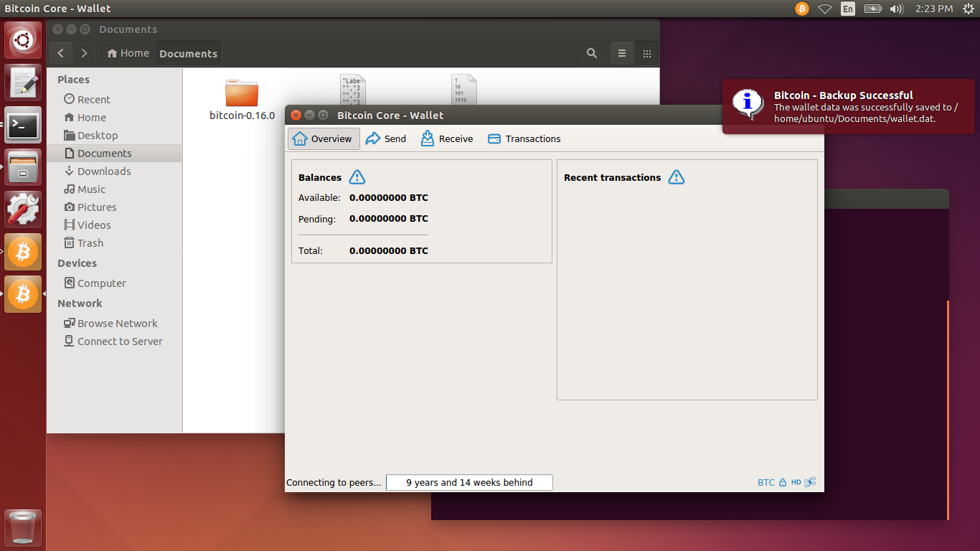Open the Receive tab in Bitcoin Core

click(447, 139)
